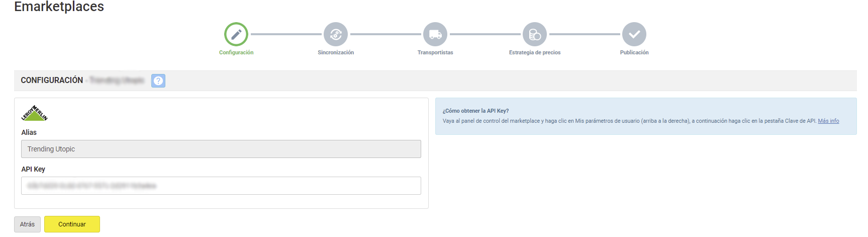
Task: Click into the API Key input field
Action: (x=221, y=186)
